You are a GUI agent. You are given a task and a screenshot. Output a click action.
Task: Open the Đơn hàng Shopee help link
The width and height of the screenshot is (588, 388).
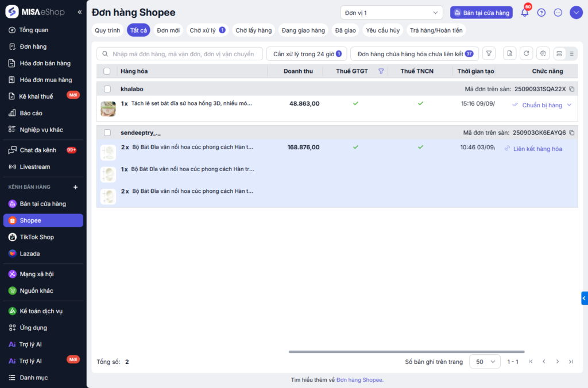359,380
